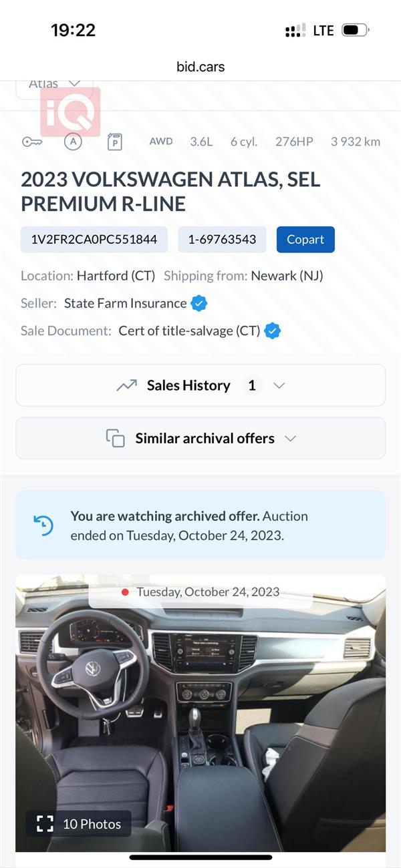Copy the VIN 1V2FR2CA0PC551844
401x868 pixels.
coord(94,240)
